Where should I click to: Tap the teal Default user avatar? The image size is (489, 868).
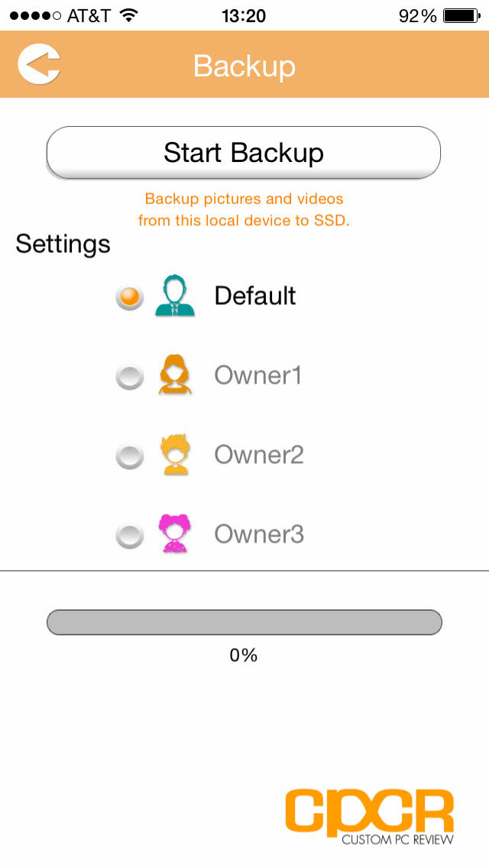175,296
